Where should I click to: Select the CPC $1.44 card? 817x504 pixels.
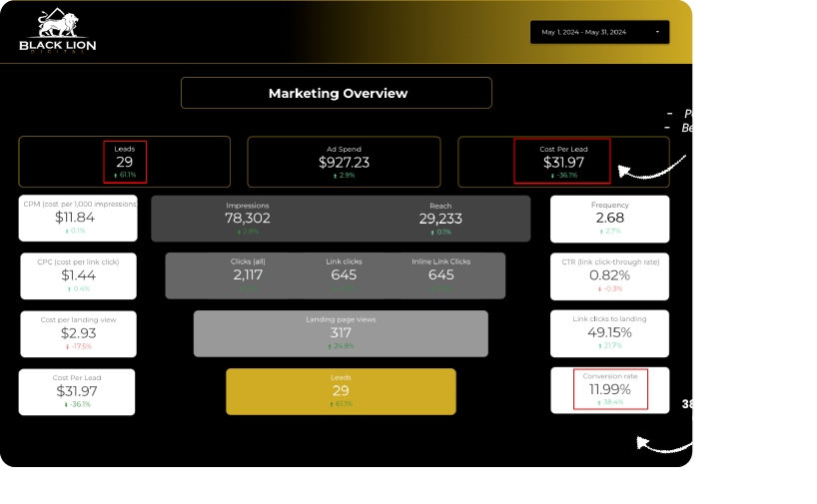78,275
